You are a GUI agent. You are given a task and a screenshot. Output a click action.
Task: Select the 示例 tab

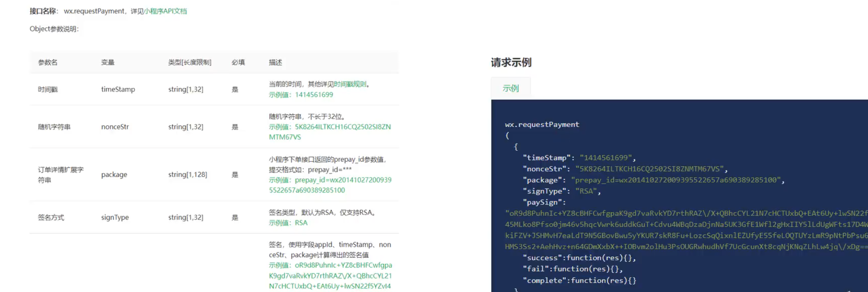[510, 88]
